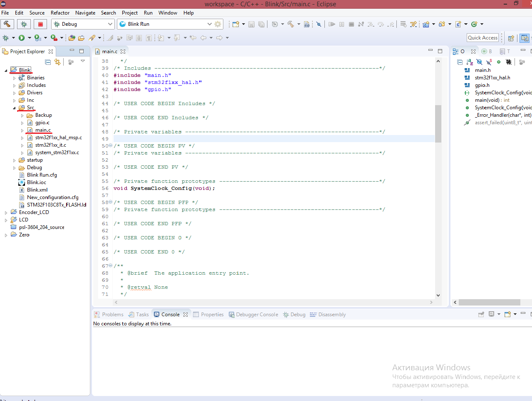Toggle Hide Static Members in Outline

(x=489, y=62)
